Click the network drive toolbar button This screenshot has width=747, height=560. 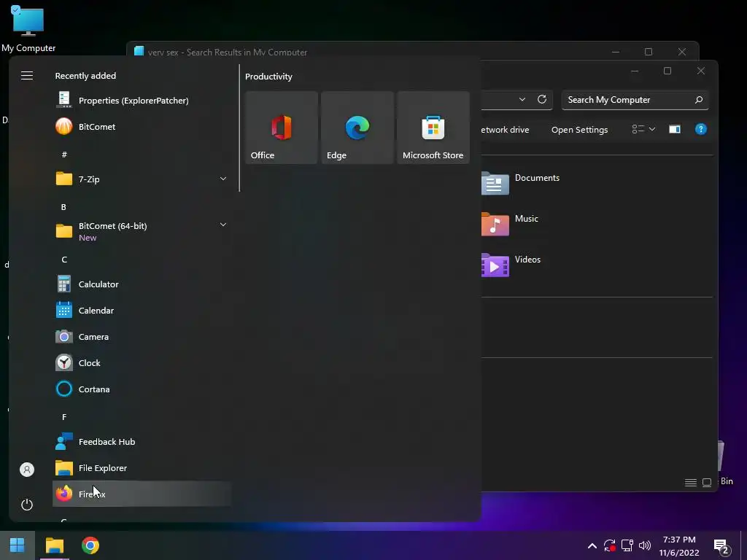505,130
